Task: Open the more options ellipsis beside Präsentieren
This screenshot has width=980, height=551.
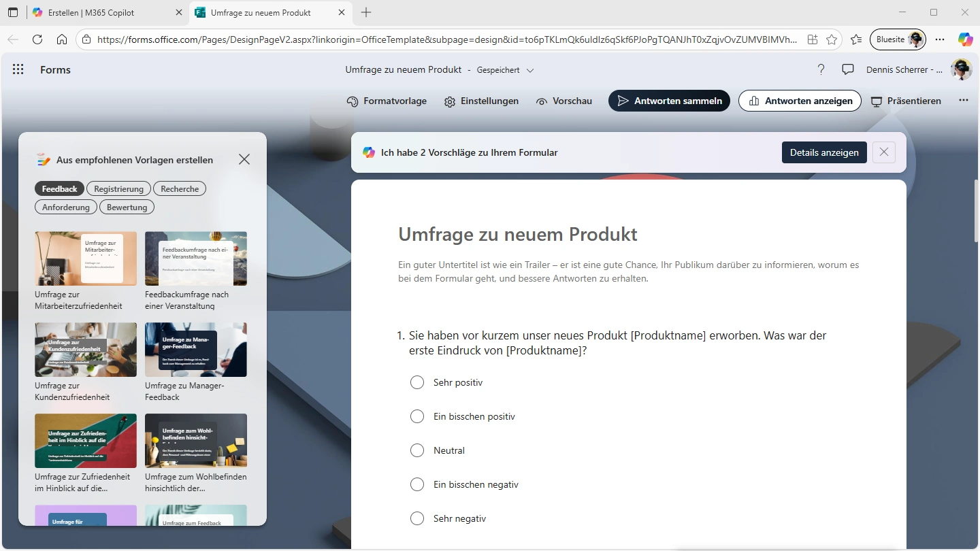Action: [x=963, y=101]
